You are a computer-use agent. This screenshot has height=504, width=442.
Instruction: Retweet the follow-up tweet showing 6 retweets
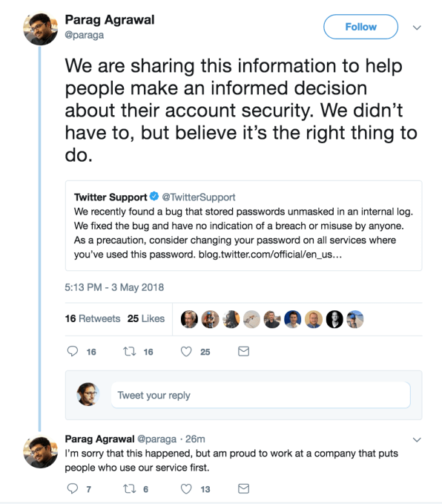(x=130, y=489)
